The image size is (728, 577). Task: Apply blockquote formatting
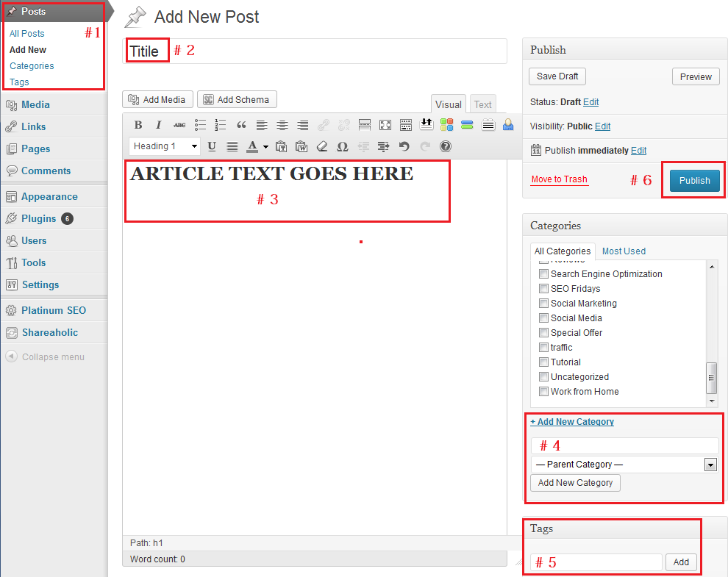coord(241,125)
